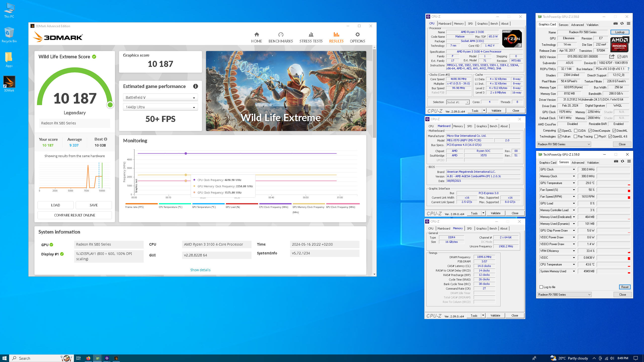This screenshot has height=362, width=644.
Task: Open the HOME section in 3DMark
Action: (x=256, y=37)
